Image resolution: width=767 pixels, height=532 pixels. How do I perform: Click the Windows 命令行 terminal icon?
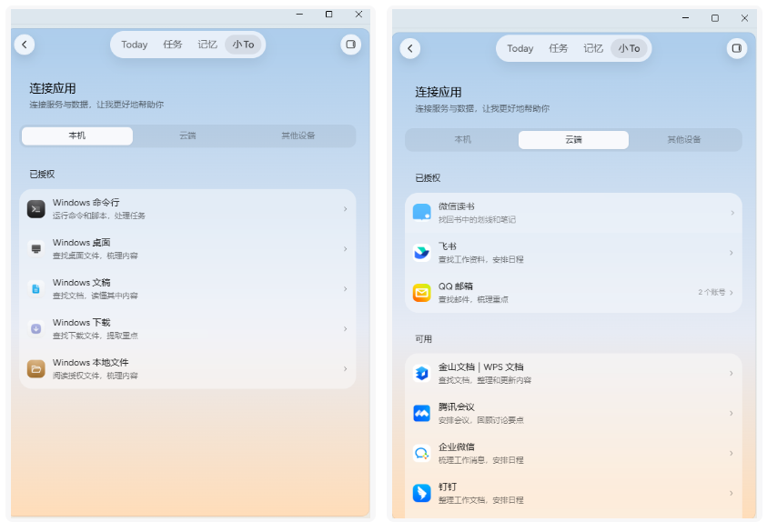pyautogui.click(x=35, y=209)
